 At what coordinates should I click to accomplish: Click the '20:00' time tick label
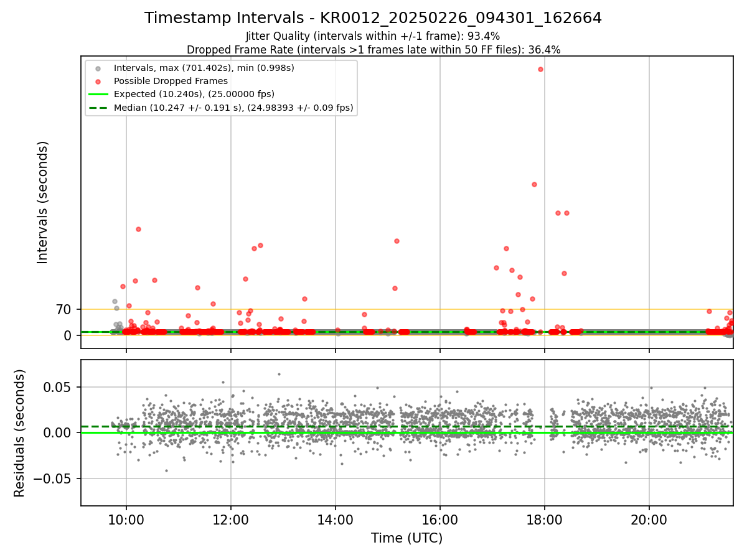click(649, 519)
